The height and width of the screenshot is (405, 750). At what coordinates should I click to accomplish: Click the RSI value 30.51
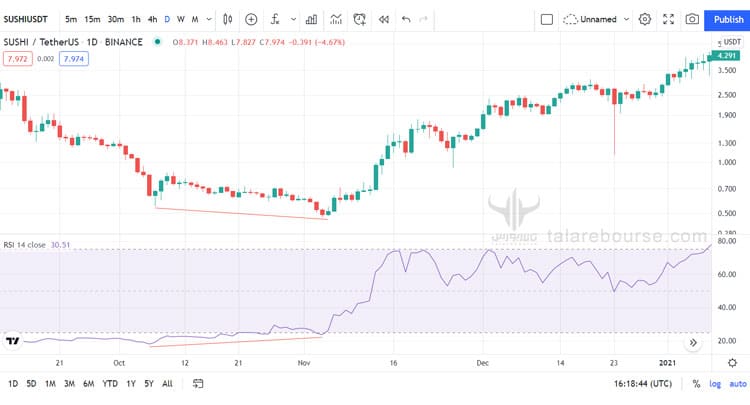click(60, 245)
